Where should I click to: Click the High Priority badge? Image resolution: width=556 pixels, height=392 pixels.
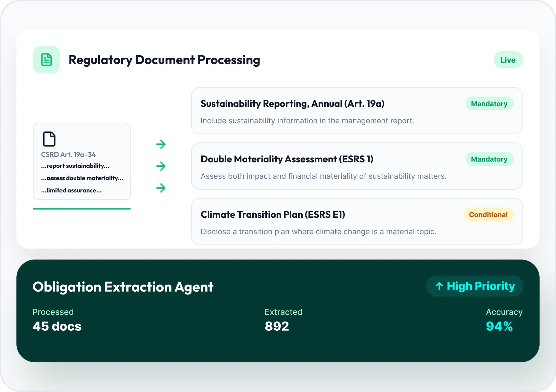pyautogui.click(x=475, y=286)
